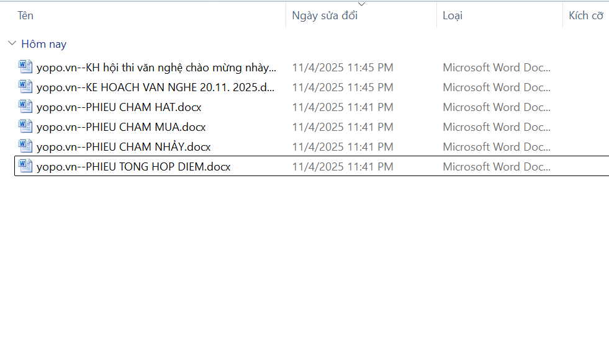Click Word icon of KE HOACH VAN NGHE file
609x364 pixels.
click(x=25, y=87)
